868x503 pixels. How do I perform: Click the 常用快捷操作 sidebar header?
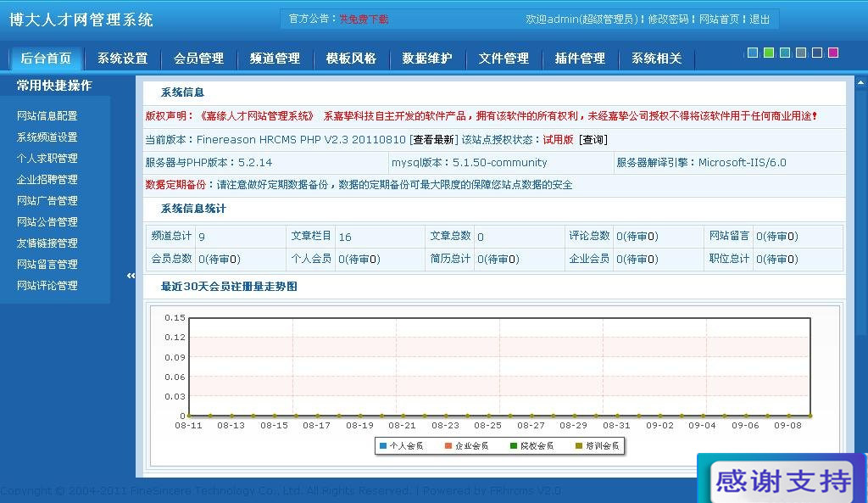[x=54, y=86]
